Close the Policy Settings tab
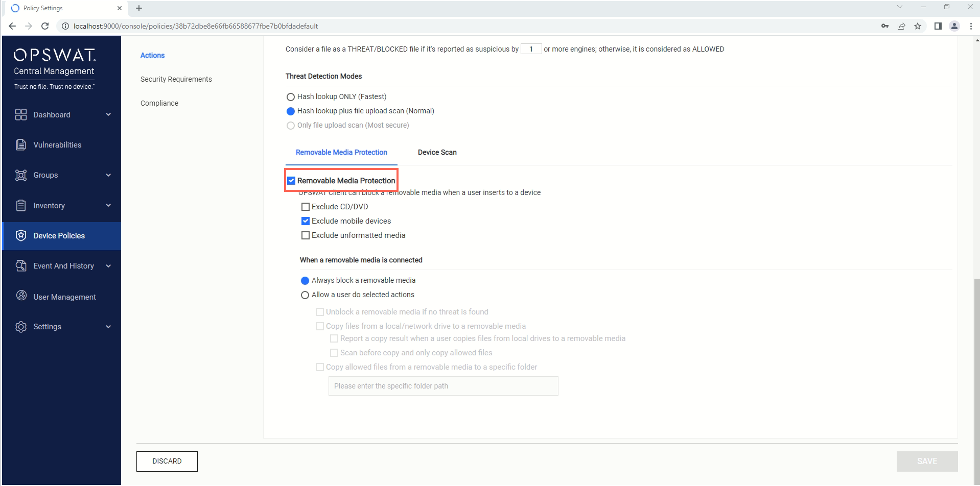The width and height of the screenshot is (980, 486). (x=119, y=8)
